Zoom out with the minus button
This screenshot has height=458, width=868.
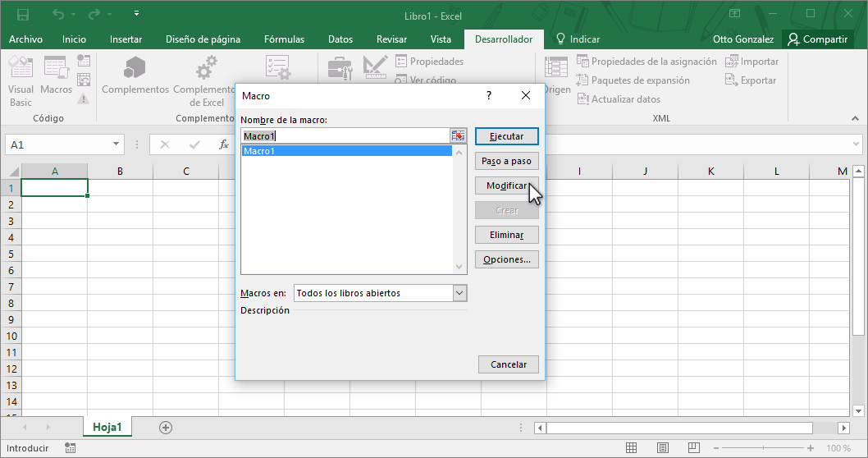[715, 448]
